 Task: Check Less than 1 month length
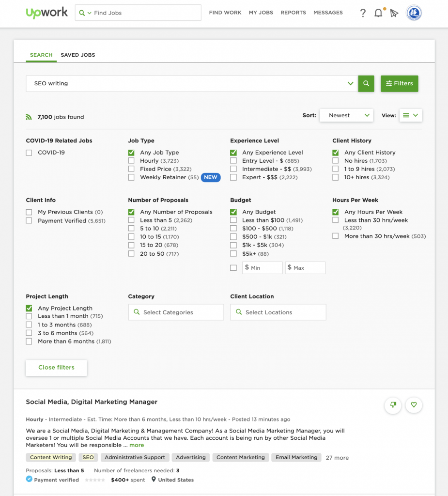[29, 316]
